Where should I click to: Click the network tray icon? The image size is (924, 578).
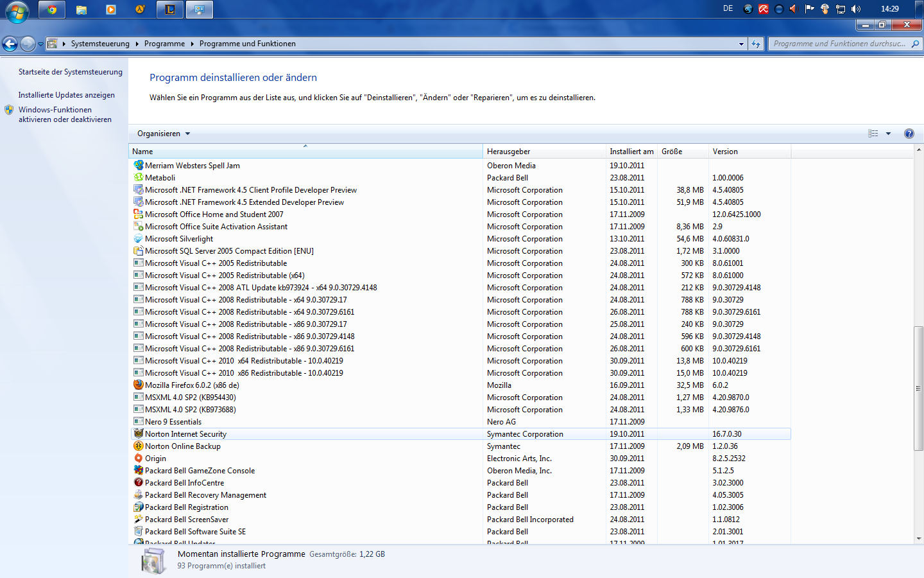(840, 9)
